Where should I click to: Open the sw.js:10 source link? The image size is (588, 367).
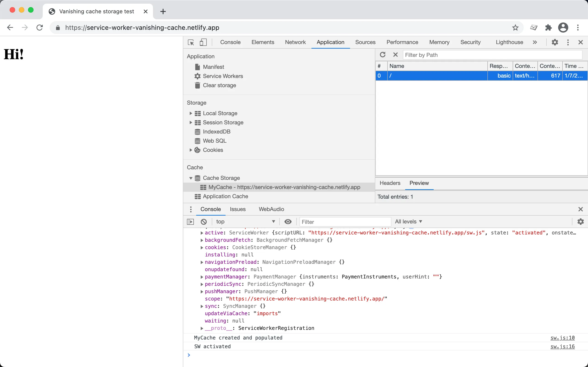coord(562,338)
